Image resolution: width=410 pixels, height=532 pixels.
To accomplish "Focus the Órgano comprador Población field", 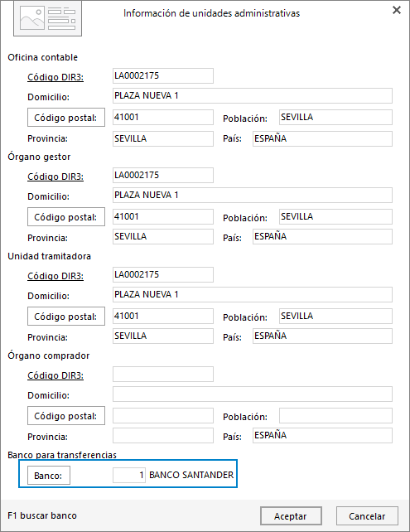I will 335,416.
